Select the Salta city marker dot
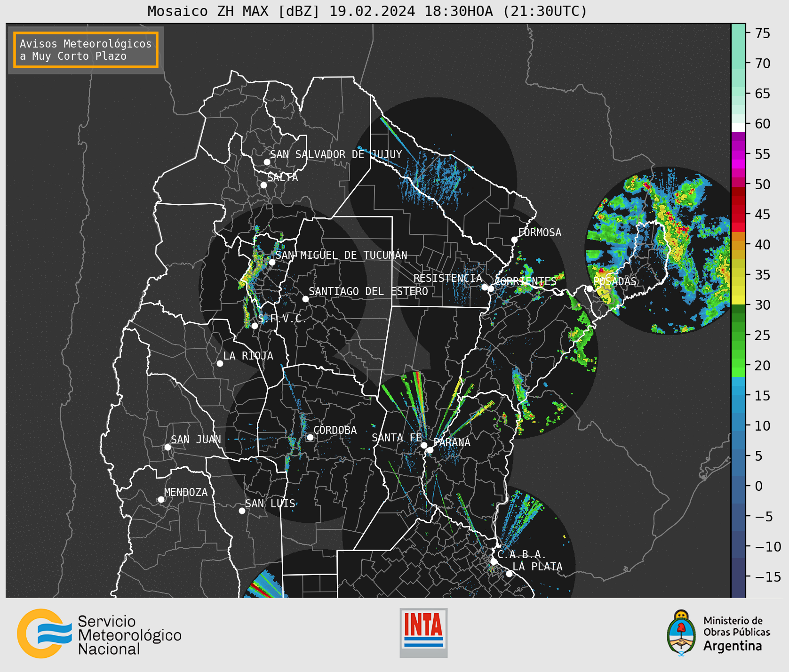The image size is (789, 672). 263,185
